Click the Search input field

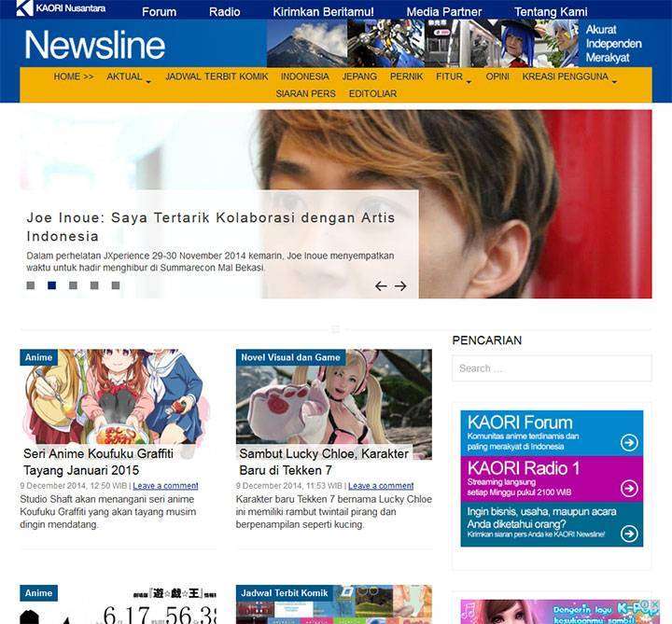539,368
